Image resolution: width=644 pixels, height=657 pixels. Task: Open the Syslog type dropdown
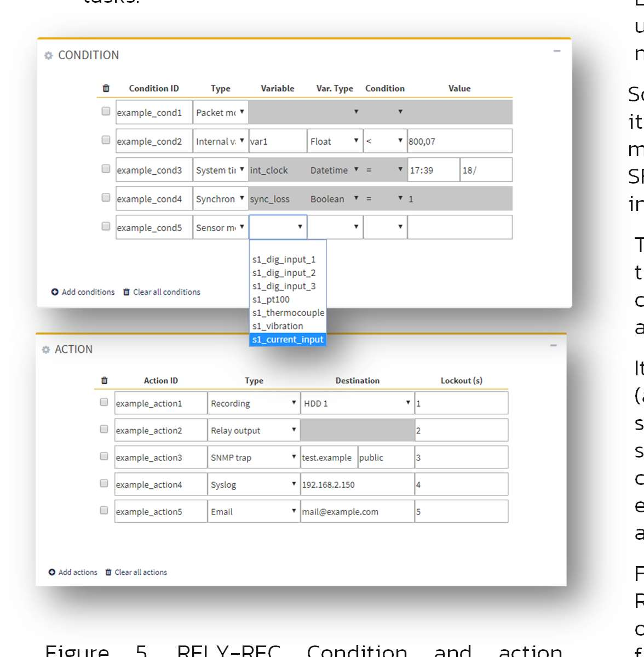(254, 484)
